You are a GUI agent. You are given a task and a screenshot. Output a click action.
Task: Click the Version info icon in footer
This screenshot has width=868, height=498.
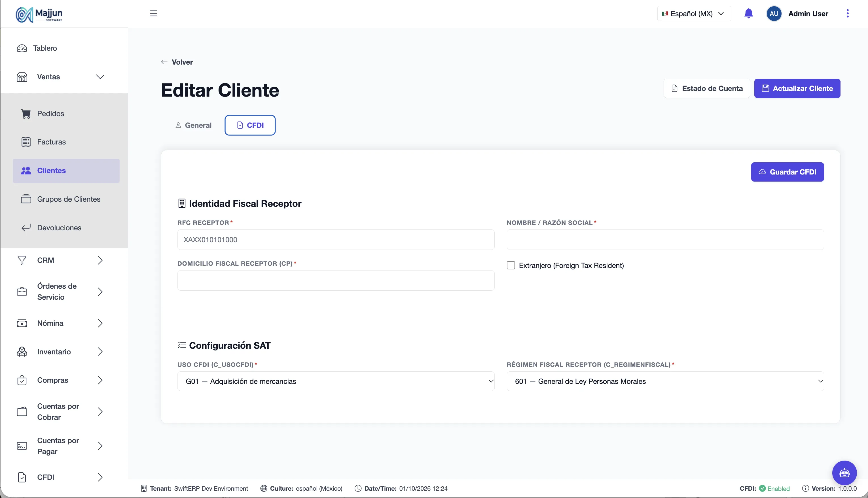[x=805, y=488]
